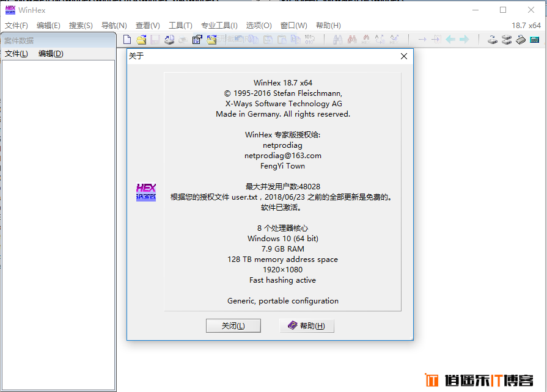Click the Open Disk drive icon
The width and height of the screenshot is (547, 392).
point(493,40)
